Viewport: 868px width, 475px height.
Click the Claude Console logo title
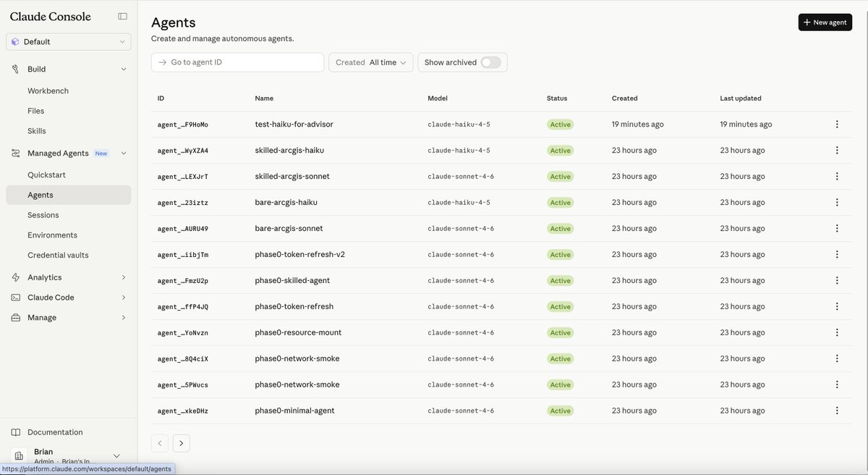[51, 16]
